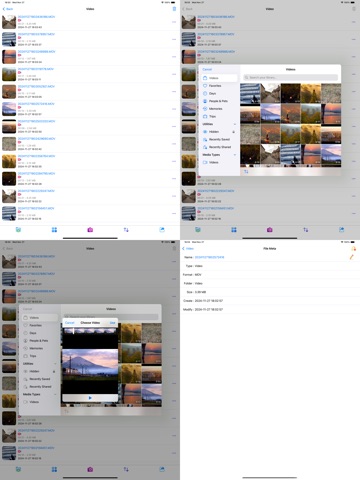Play the video in the Choose Video dialog
360x480 pixels.
[90, 398]
